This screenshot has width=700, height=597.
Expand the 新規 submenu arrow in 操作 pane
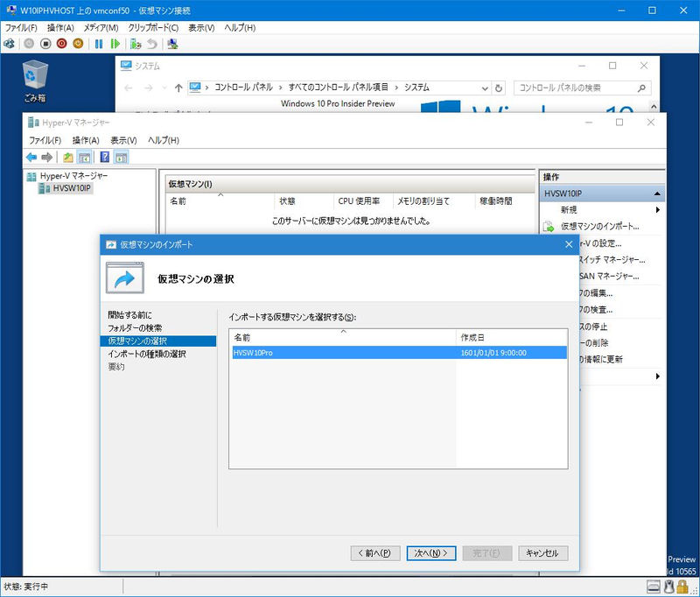(658, 210)
